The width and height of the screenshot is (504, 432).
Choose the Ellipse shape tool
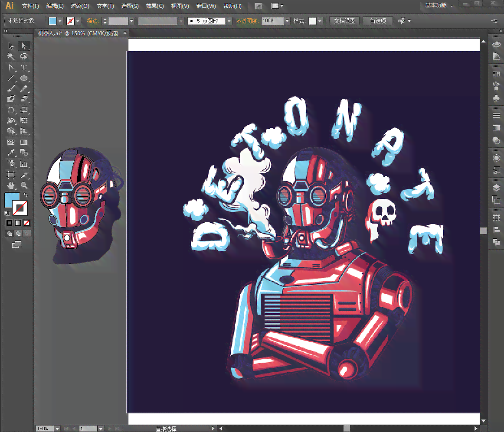point(24,78)
